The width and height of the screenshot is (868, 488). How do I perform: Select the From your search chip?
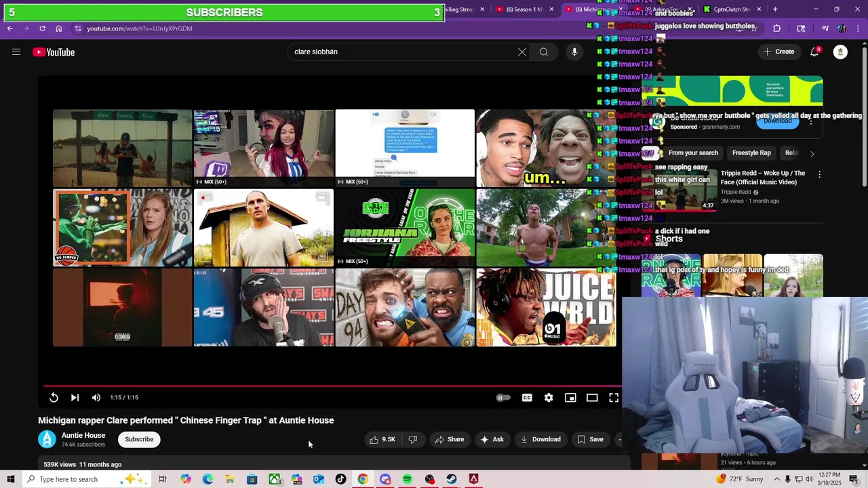coord(693,153)
